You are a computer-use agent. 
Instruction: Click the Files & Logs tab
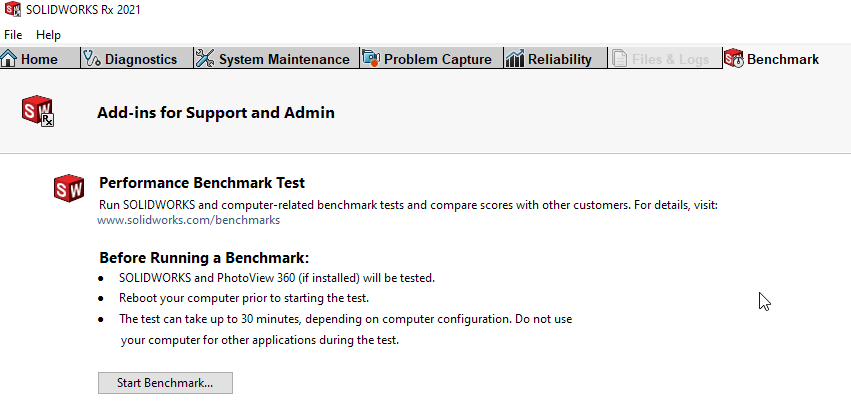(x=664, y=59)
